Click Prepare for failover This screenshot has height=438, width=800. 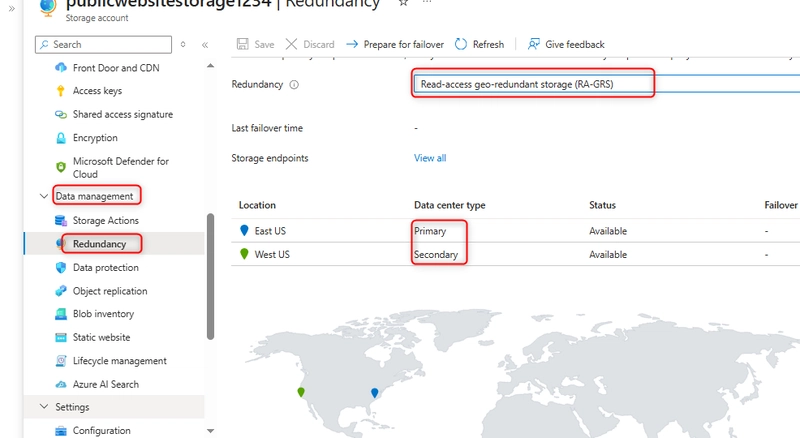tap(395, 44)
